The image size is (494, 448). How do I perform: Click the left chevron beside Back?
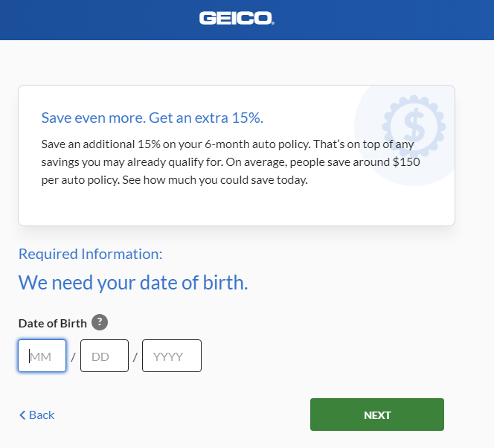tap(22, 415)
